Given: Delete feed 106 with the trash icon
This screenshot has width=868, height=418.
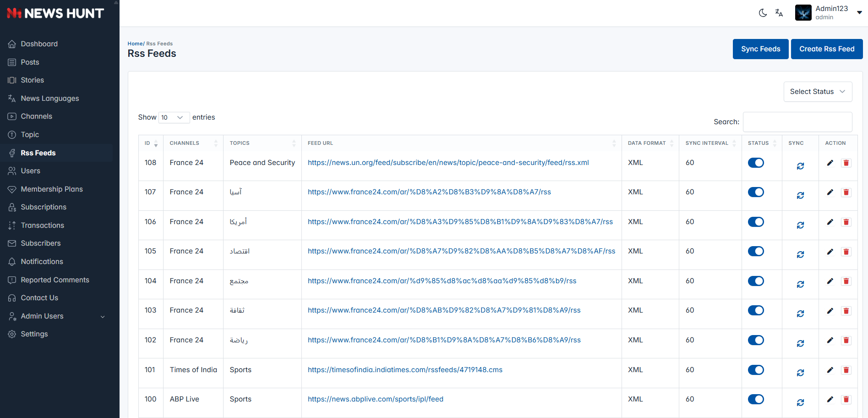Looking at the screenshot, I should tap(846, 222).
